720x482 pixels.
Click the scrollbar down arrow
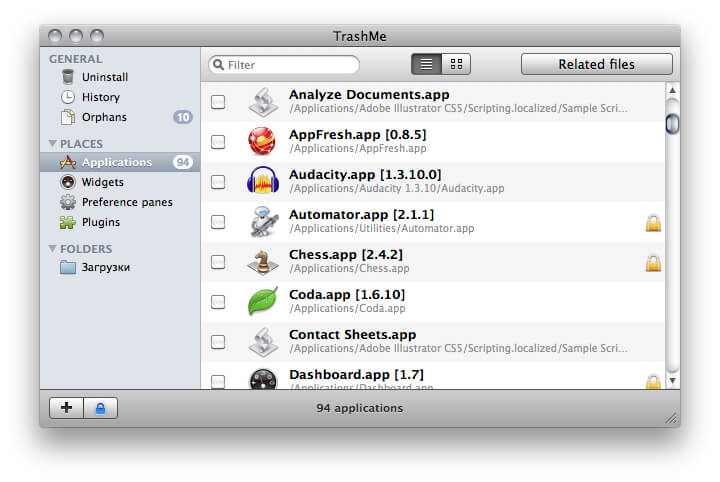672,381
